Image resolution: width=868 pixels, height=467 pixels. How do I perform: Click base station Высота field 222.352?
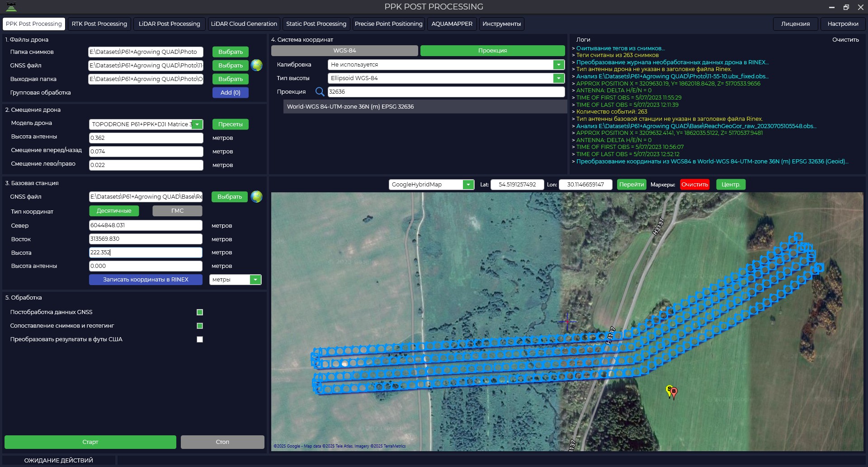[146, 253]
